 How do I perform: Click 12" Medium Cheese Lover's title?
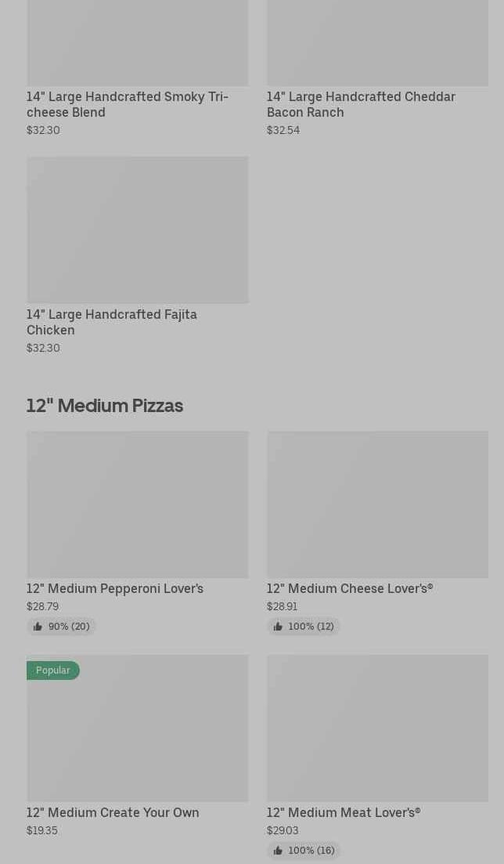click(x=349, y=588)
